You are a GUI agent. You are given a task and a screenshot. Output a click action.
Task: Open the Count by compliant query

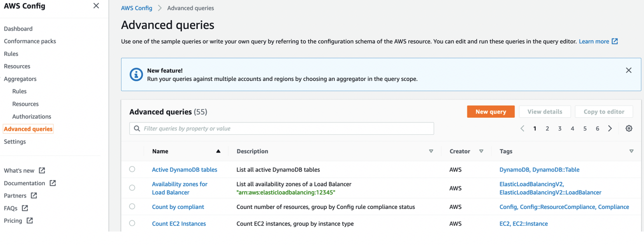click(178, 207)
